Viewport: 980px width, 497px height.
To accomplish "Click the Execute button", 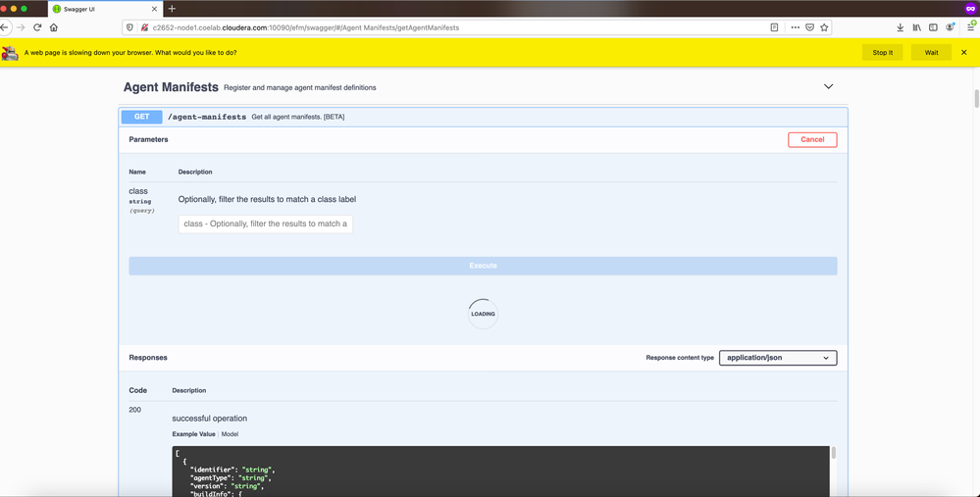I will point(483,266).
